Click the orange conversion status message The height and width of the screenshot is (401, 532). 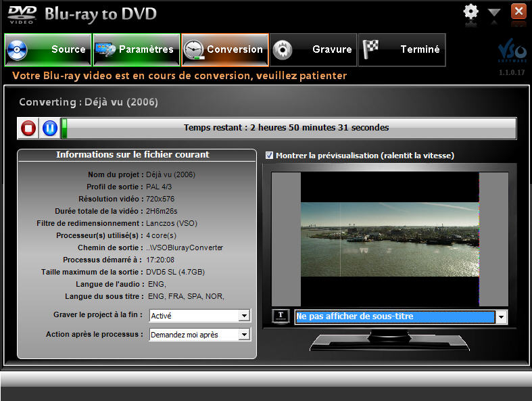coord(180,75)
